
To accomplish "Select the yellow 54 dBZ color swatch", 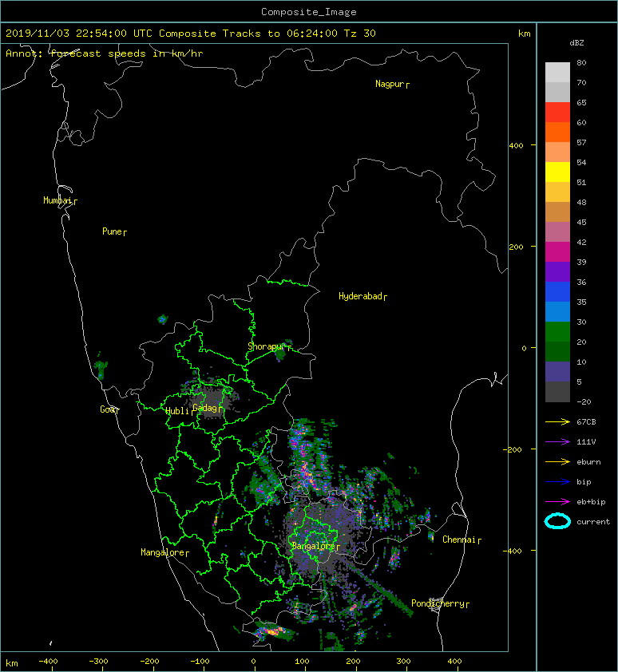I will (557, 172).
